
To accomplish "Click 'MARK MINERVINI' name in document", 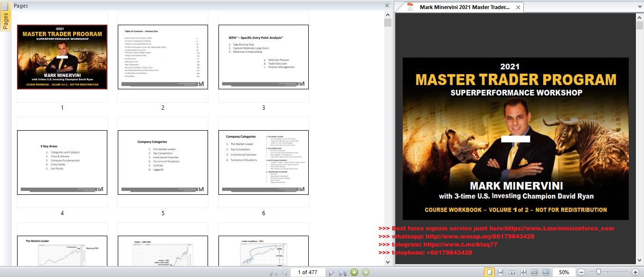I will click(x=516, y=185).
